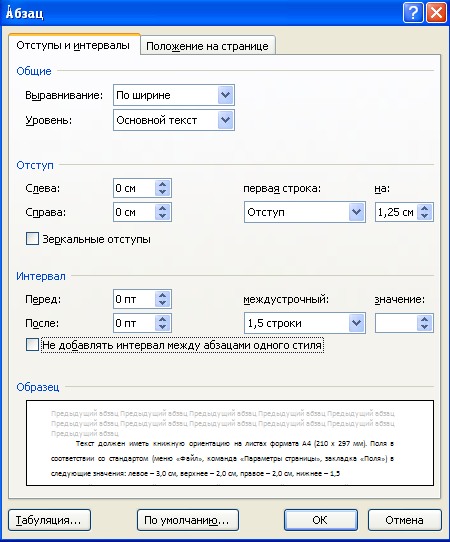The image size is (450, 542).
Task: Open the Выравнивание dropdown
Action: [226, 95]
